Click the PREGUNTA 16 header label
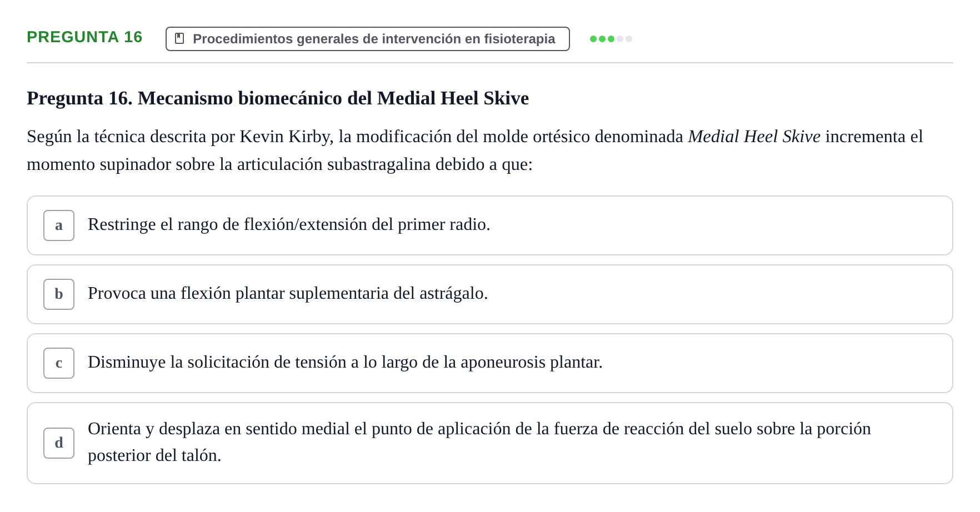The image size is (980, 512). pyautogui.click(x=84, y=37)
